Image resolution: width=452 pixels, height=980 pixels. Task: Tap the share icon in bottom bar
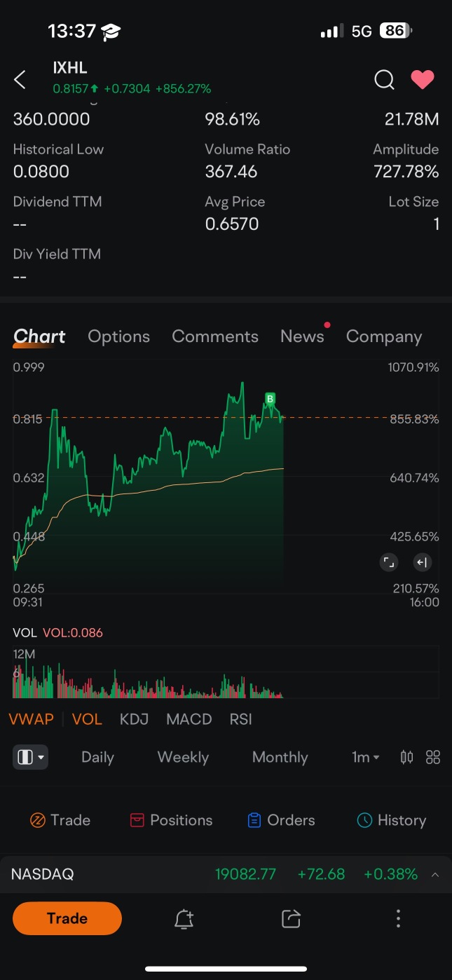pyautogui.click(x=291, y=919)
